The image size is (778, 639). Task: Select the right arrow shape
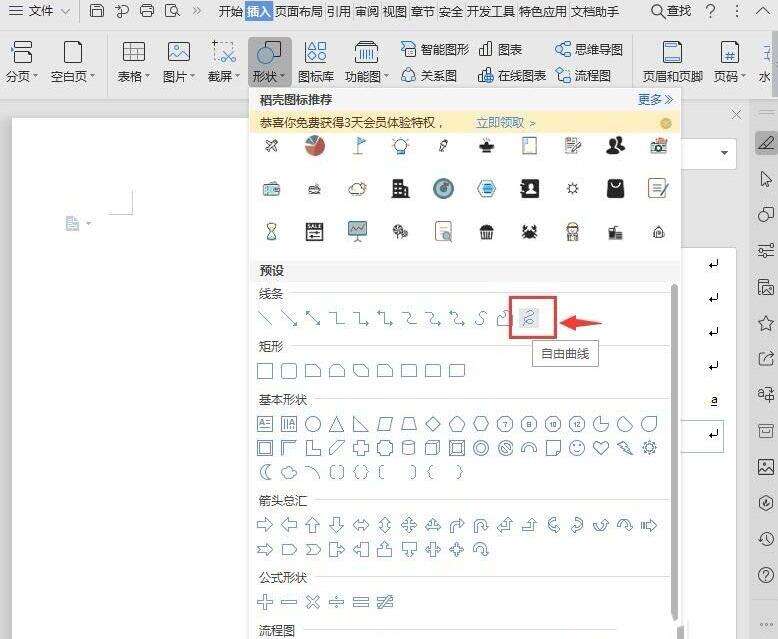265,525
